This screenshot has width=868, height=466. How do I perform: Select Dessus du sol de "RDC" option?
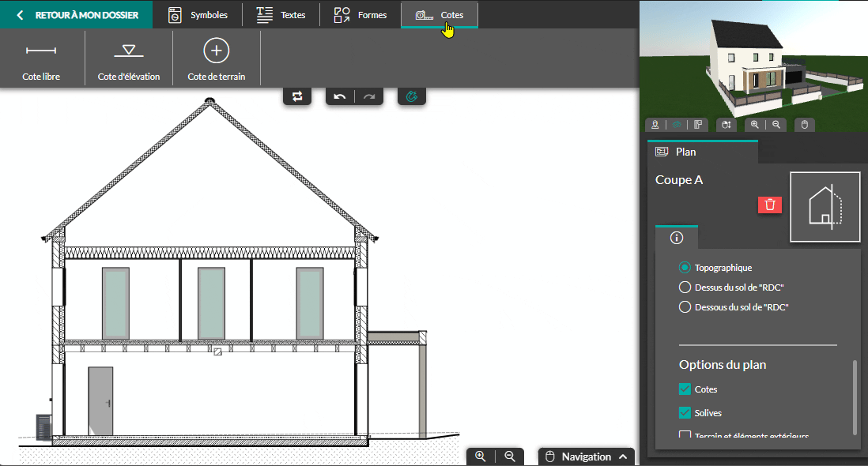pyautogui.click(x=685, y=287)
